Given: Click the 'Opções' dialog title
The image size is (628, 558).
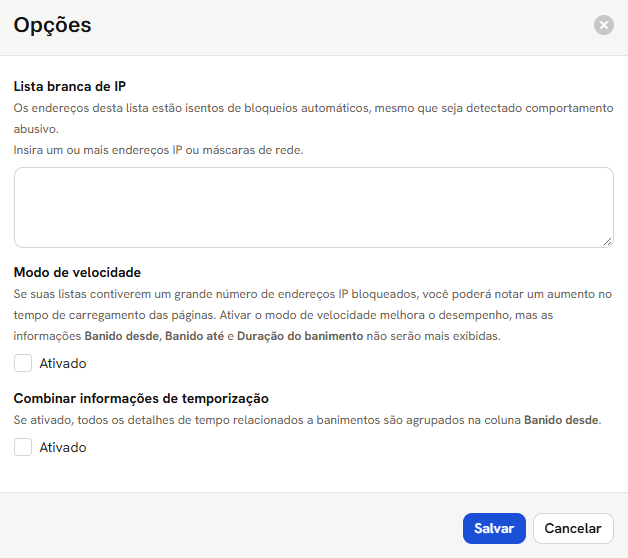Looking at the screenshot, I should pyautogui.click(x=52, y=25).
